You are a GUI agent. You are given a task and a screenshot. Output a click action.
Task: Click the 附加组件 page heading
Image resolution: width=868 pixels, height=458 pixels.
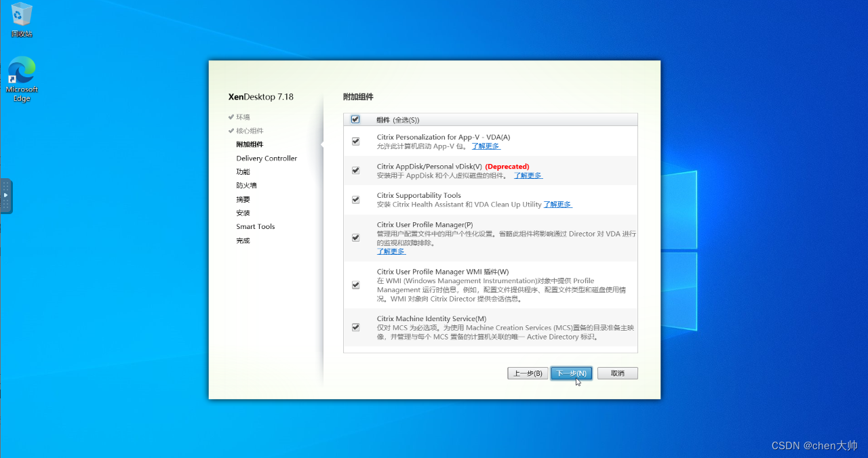click(358, 97)
